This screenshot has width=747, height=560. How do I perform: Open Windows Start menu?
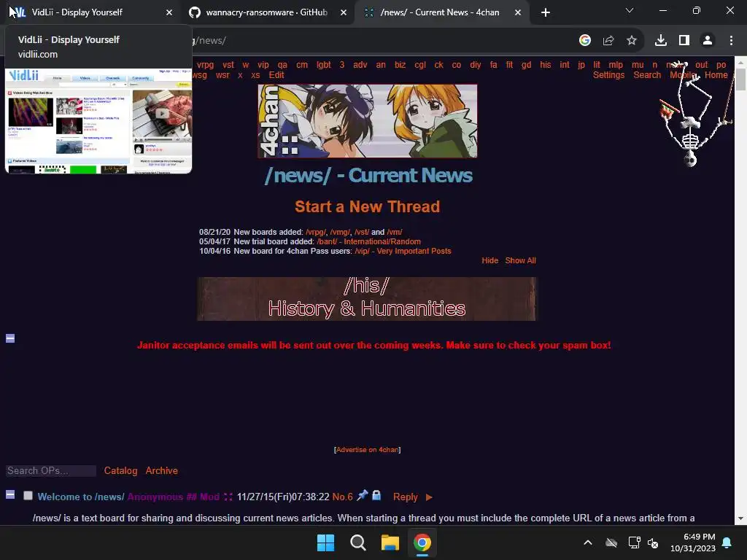tap(326, 542)
